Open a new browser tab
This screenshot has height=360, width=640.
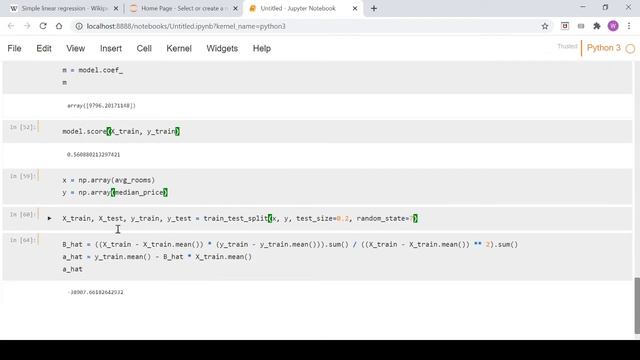(374, 8)
